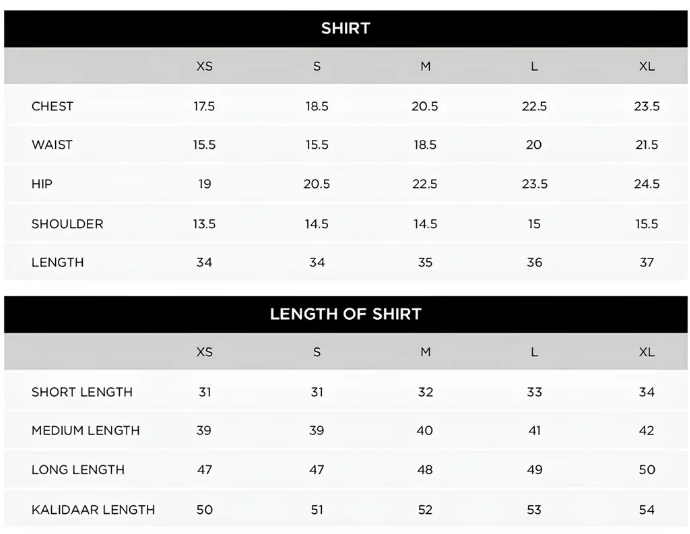
Task: Click the SHIRT table title
Action: 345,28
